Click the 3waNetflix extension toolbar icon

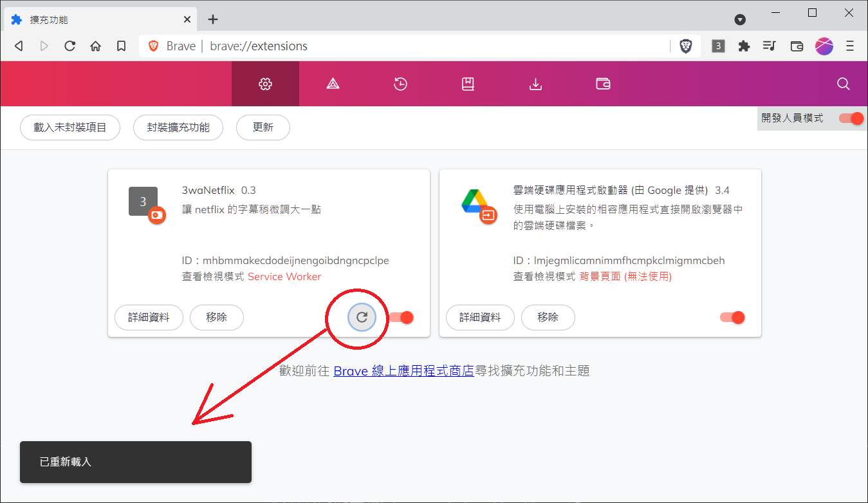719,46
